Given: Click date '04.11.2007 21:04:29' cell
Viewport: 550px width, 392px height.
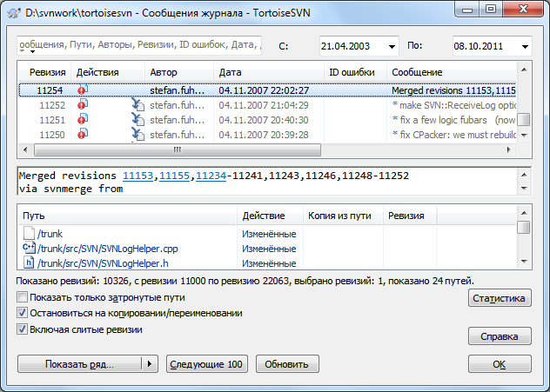Looking at the screenshot, I should coord(264,105).
